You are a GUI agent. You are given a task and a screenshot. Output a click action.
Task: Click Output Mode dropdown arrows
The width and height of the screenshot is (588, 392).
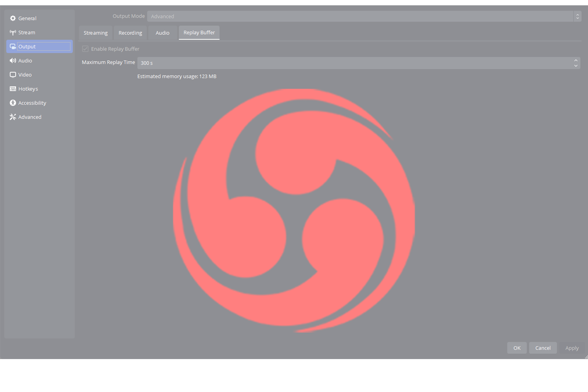(577, 16)
